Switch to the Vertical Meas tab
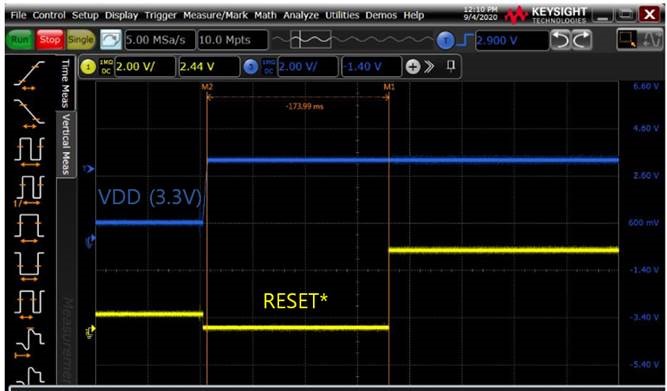The height and width of the screenshot is (391, 667). pos(66,145)
